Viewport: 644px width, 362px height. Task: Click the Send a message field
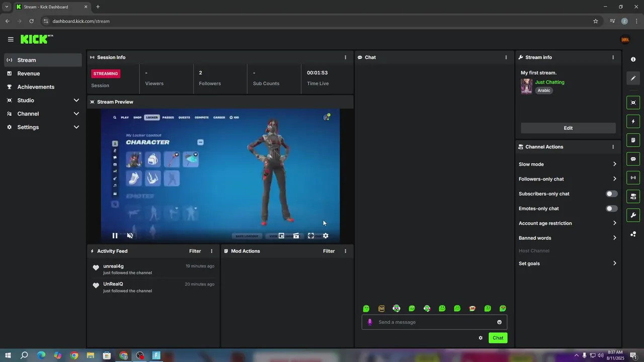[434, 322]
